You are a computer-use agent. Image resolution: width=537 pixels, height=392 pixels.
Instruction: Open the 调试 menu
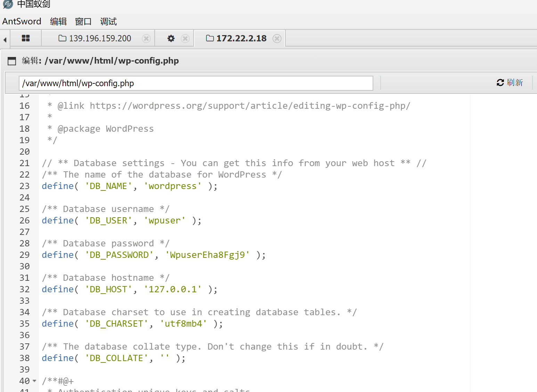pyautogui.click(x=108, y=22)
